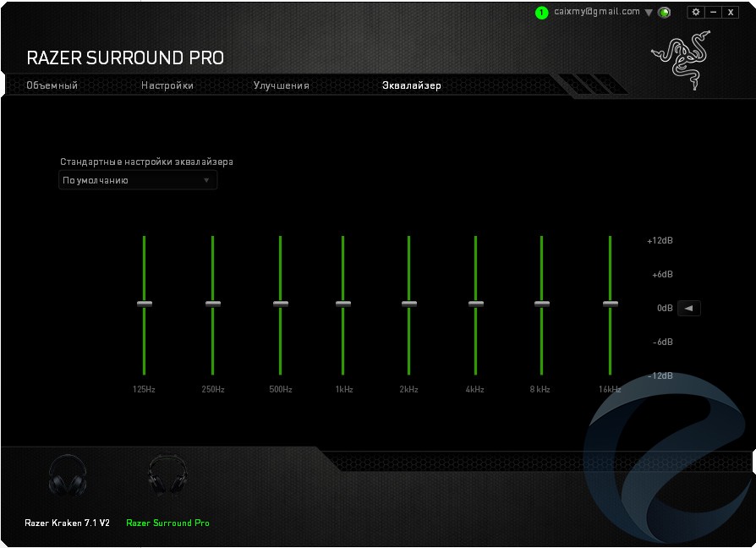The image size is (756, 548).
Task: Go to the Улучшения tab
Action: coord(281,85)
